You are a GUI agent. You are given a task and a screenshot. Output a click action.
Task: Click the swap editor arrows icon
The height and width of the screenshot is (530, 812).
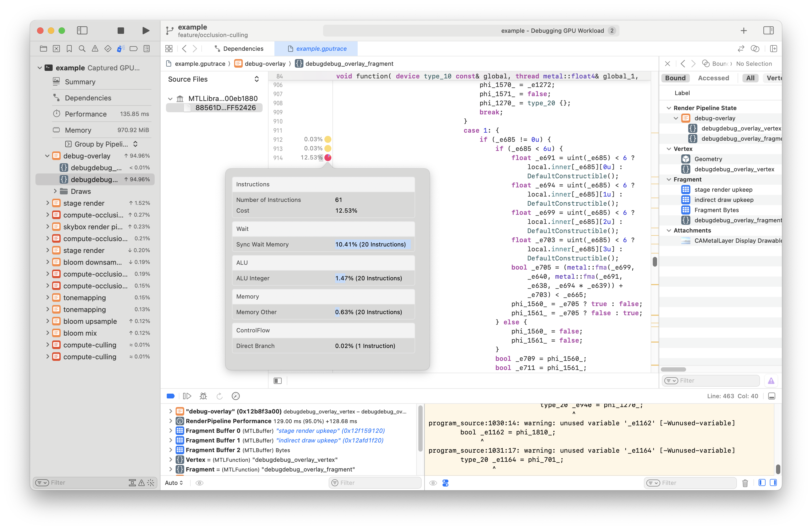(741, 49)
